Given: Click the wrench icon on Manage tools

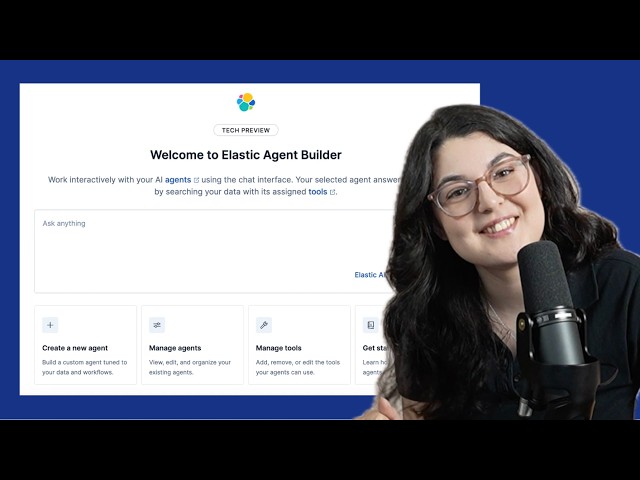Looking at the screenshot, I should (x=264, y=325).
